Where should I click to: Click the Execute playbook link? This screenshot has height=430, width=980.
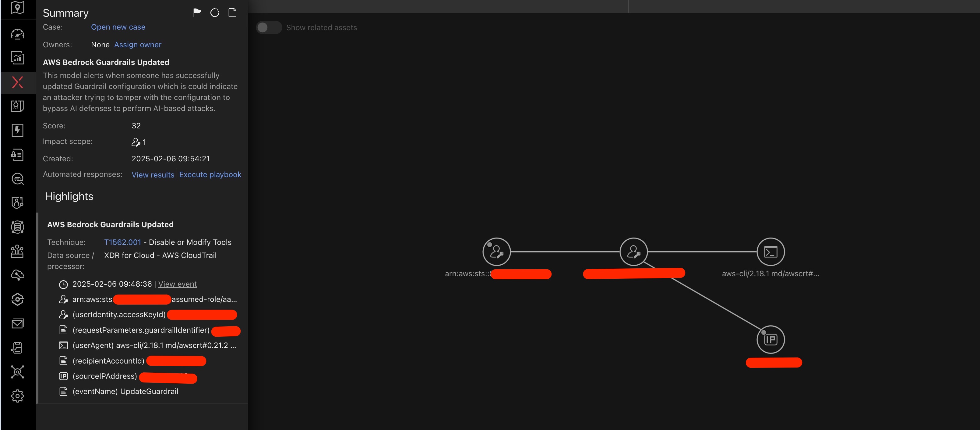tap(210, 174)
